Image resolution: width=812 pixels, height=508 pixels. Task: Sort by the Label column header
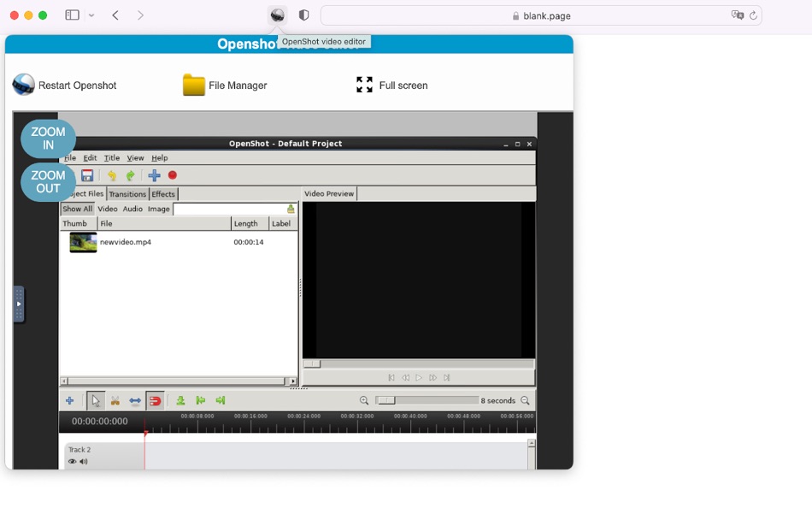pos(283,223)
